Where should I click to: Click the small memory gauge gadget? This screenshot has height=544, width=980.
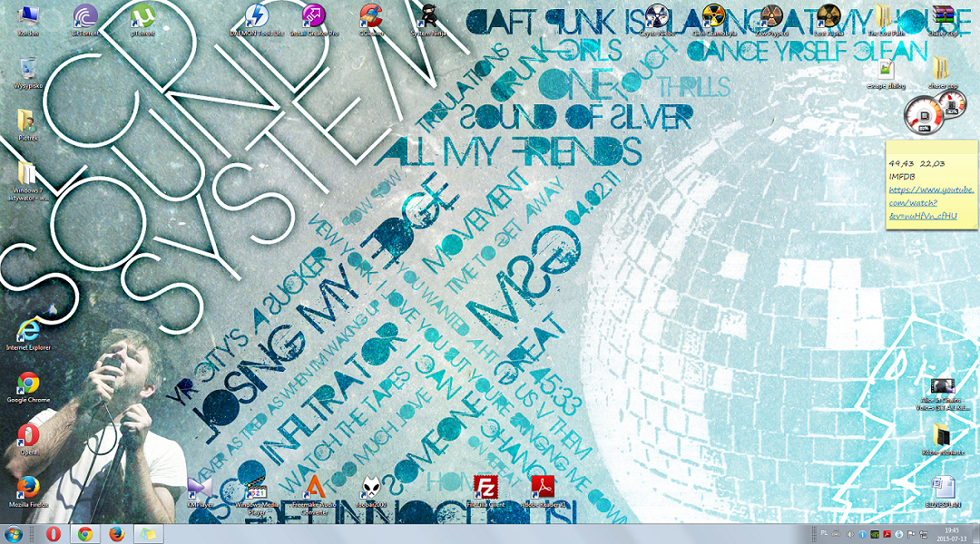pyautogui.click(x=953, y=104)
